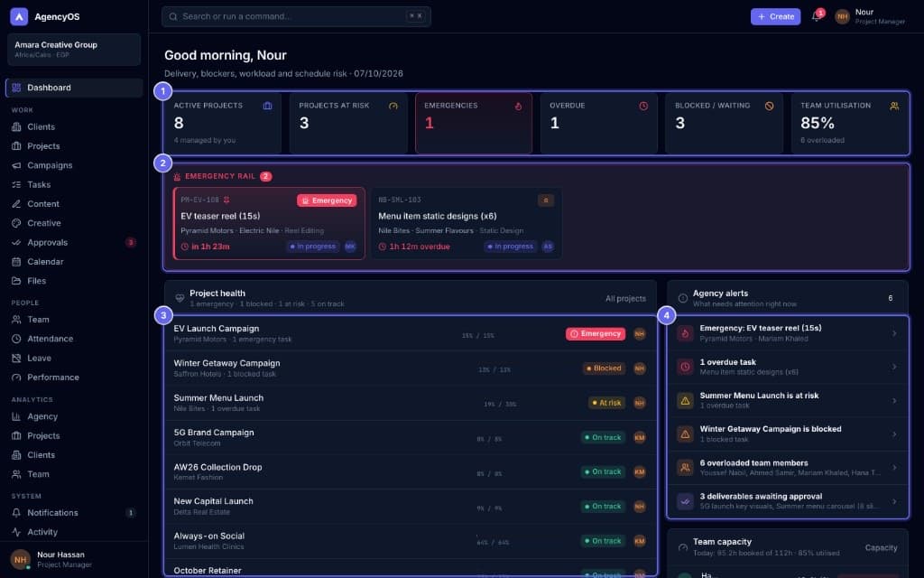Open the All projects link
Screen dimensions: 924x578
625,298
